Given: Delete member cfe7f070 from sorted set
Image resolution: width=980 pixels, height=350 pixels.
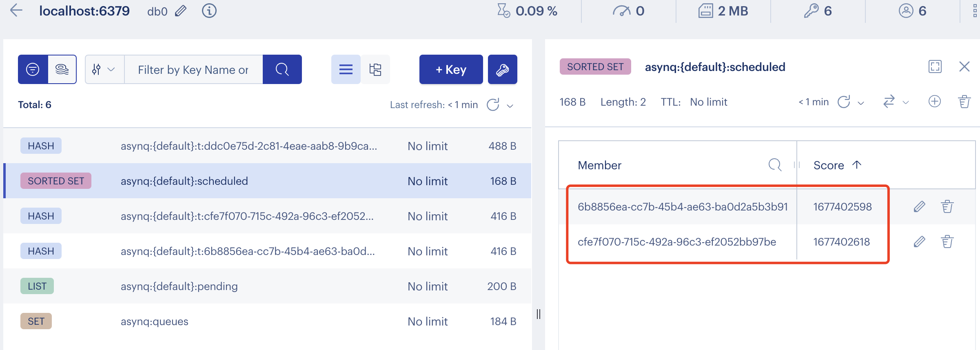Looking at the screenshot, I should tap(947, 242).
